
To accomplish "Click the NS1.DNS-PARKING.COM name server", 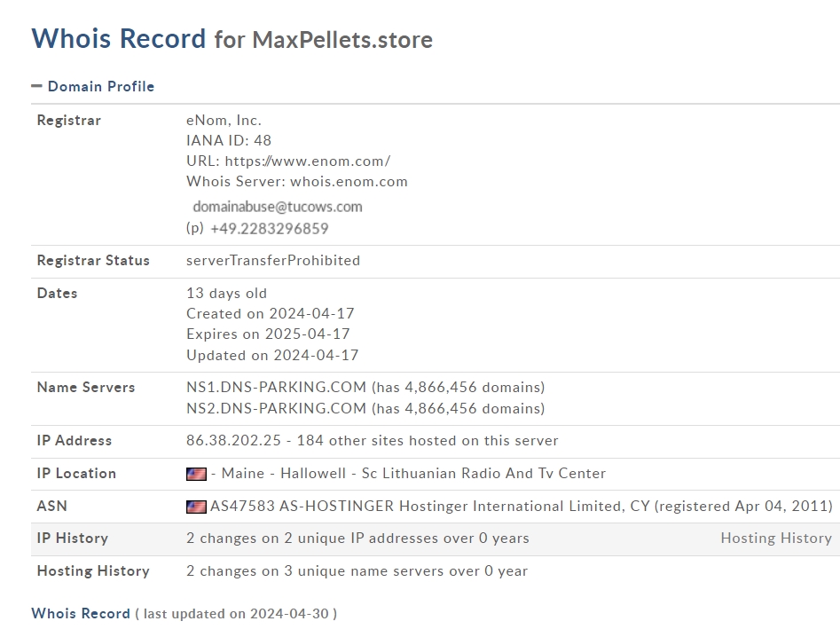I will point(276,388).
